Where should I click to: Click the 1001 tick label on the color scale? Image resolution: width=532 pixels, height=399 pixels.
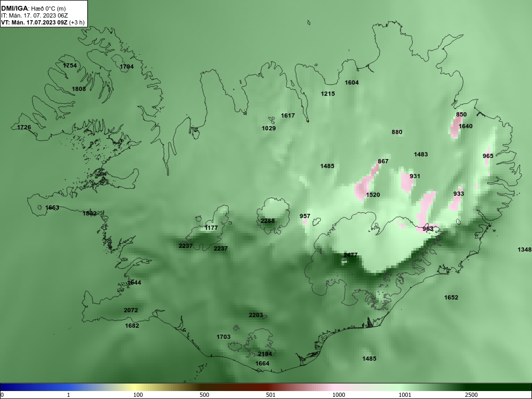click(x=405, y=395)
